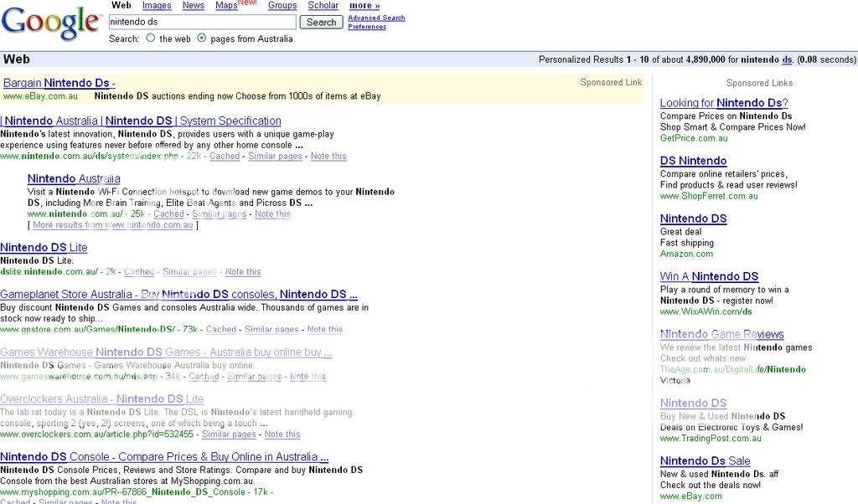Click the 'Web' tab label in top navigation
The height and width of the screenshot is (504, 858).
pyautogui.click(x=121, y=6)
